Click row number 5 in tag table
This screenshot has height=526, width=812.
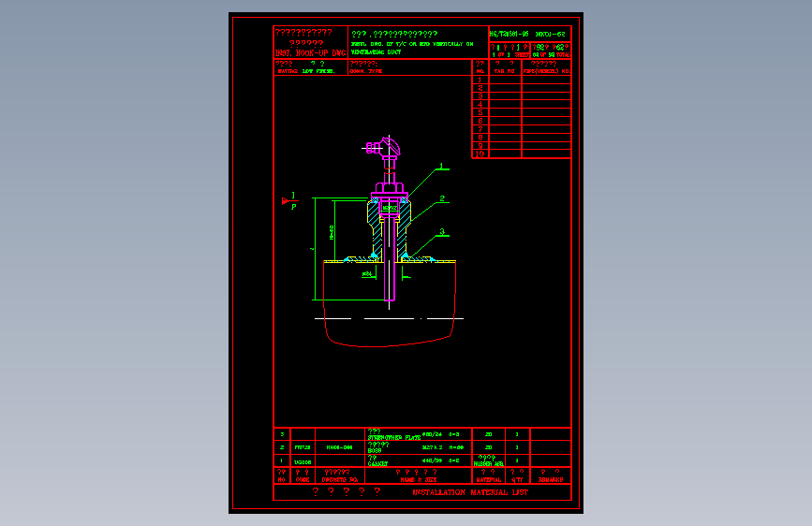click(480, 113)
